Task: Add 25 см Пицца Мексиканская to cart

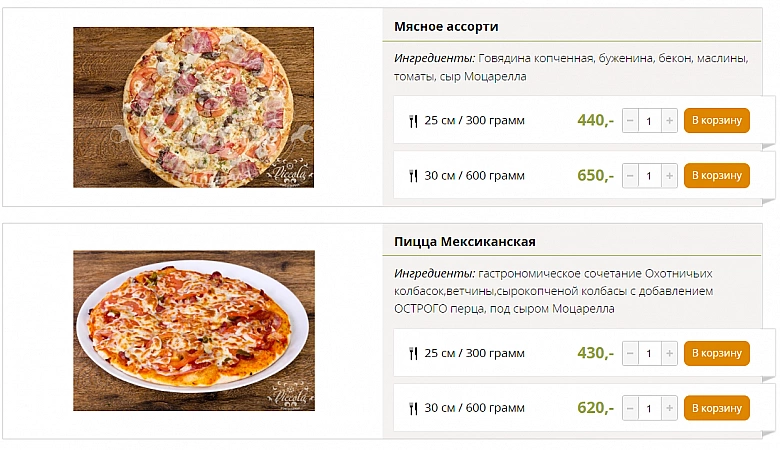Action: tap(716, 353)
